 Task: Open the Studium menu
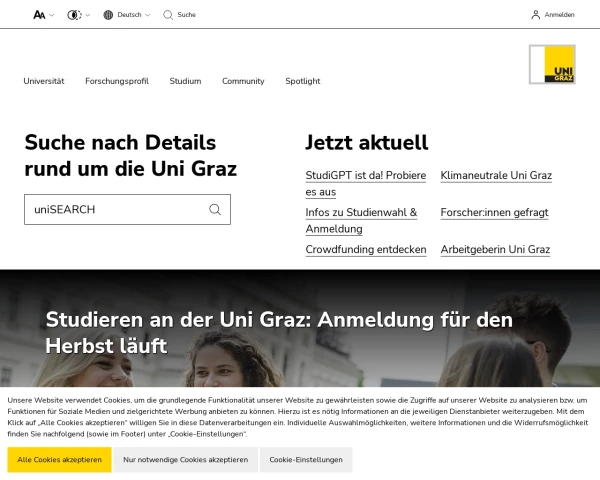(x=185, y=81)
